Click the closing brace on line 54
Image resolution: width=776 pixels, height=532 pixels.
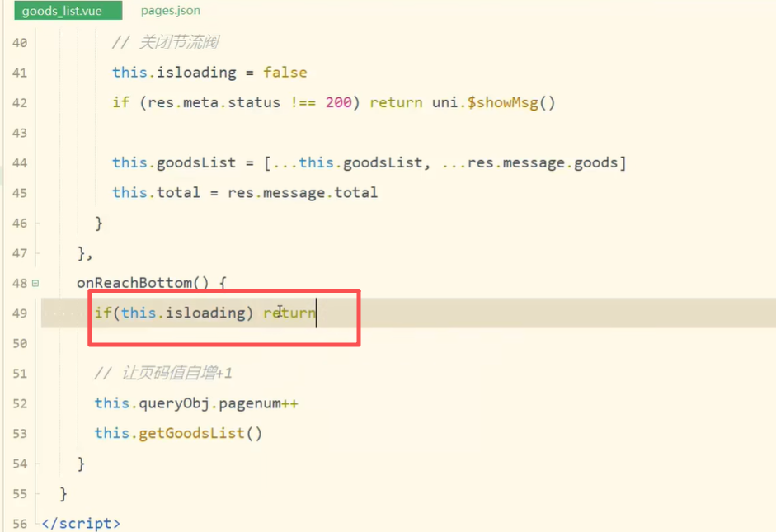(81, 464)
